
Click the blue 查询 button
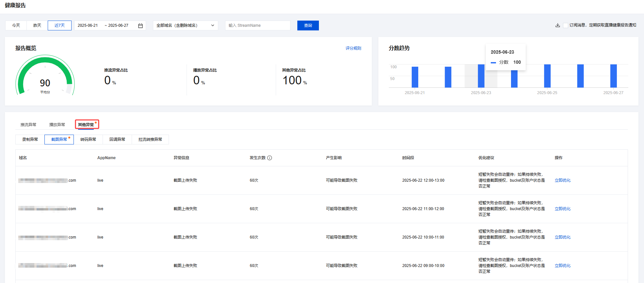point(308,25)
